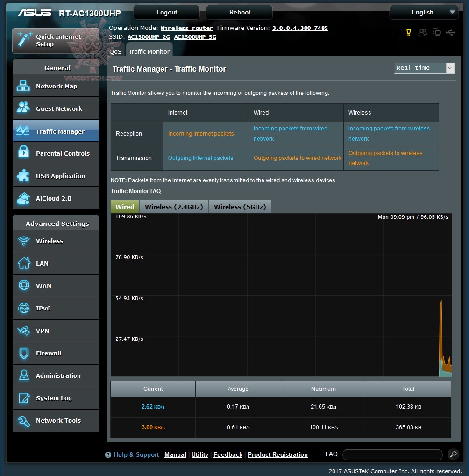Click the client users status icon in header
The image size is (469, 476).
point(422,32)
